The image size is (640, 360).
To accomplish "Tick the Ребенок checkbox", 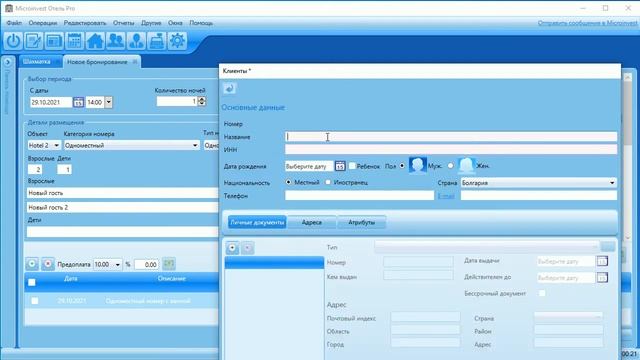I will pyautogui.click(x=352, y=166).
